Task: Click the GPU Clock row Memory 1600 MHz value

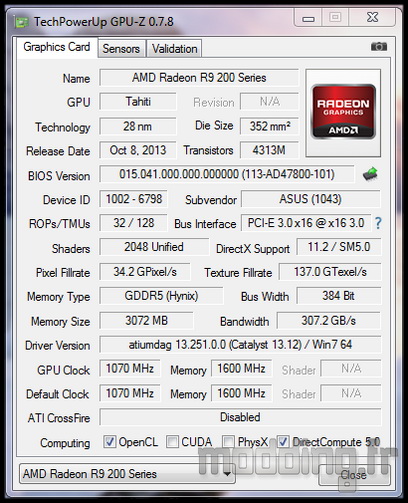Action: [x=241, y=368]
